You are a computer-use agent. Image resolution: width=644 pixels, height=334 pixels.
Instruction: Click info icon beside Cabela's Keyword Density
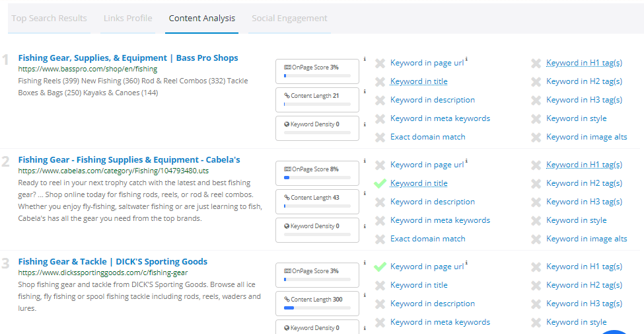[x=365, y=226]
